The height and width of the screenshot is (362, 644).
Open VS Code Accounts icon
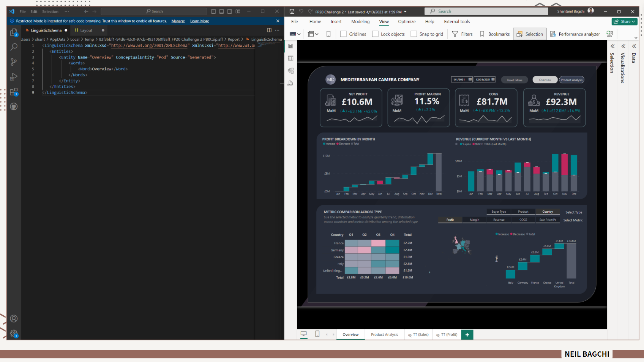tap(14, 319)
